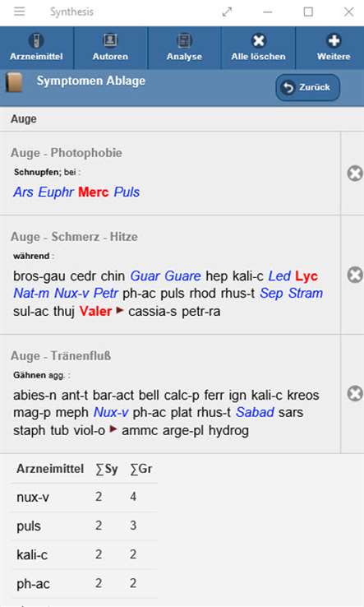364x607 pixels.
Task: Select Merc remedy in Photophobie rubric
Action: point(93,192)
